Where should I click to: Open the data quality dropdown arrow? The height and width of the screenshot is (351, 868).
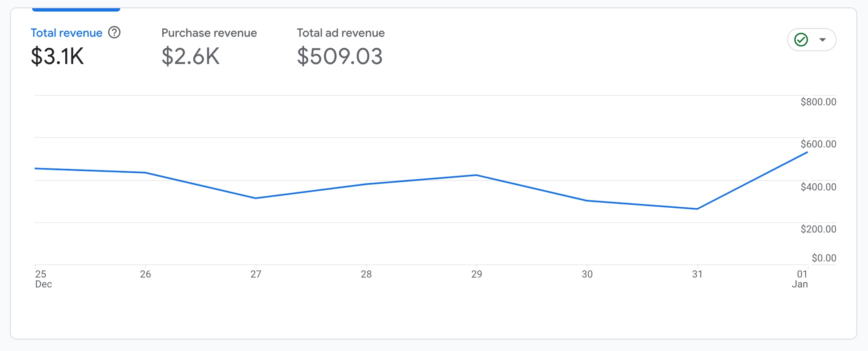[823, 40]
